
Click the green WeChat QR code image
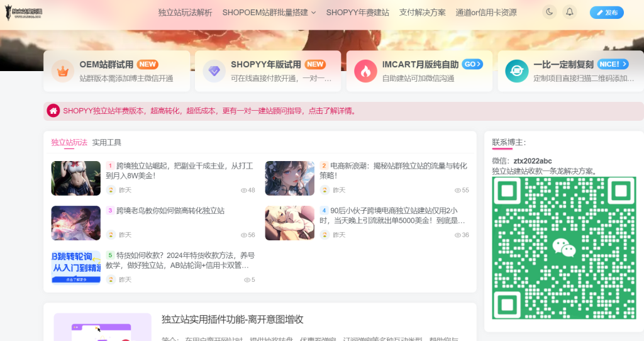pyautogui.click(x=564, y=248)
